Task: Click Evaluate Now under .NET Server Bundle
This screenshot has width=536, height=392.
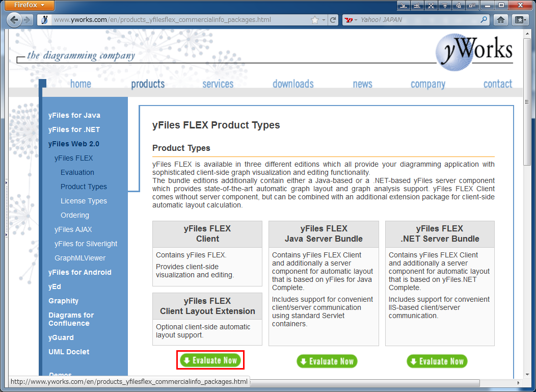Action: tap(437, 361)
